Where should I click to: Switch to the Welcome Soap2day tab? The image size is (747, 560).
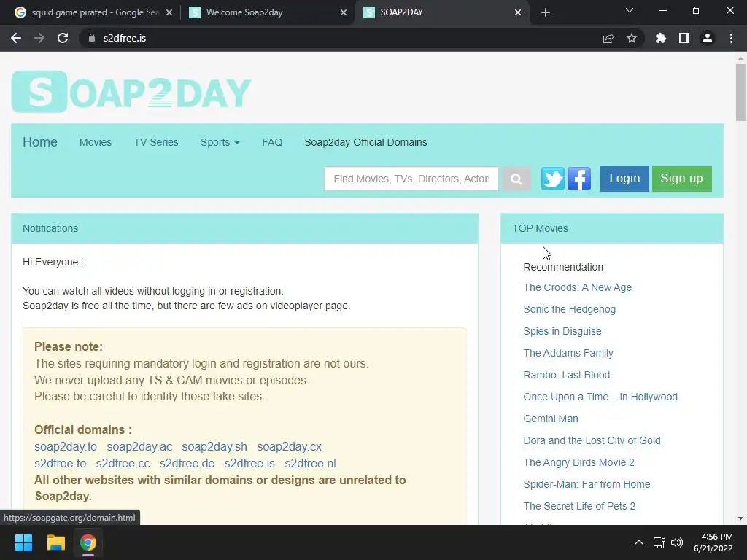point(267,12)
